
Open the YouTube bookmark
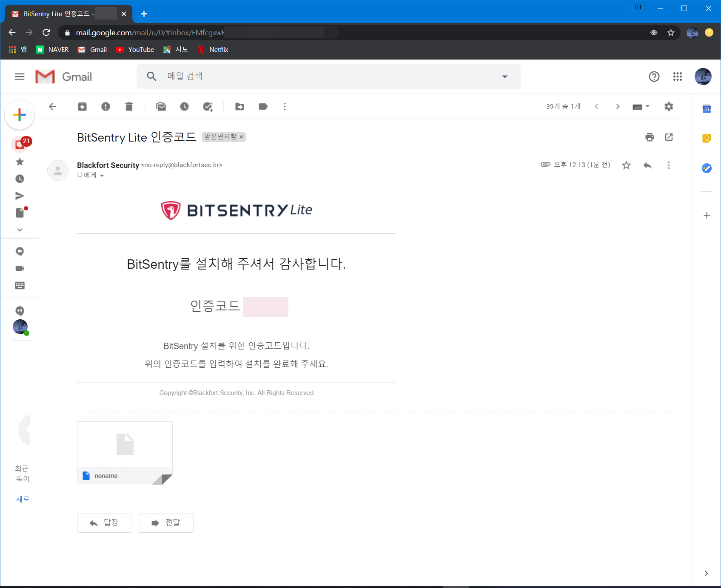pos(135,50)
